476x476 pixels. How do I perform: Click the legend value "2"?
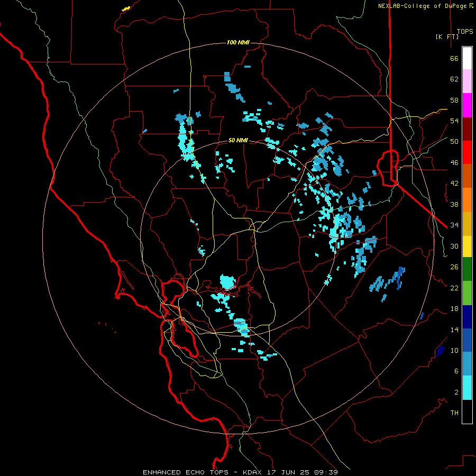(x=456, y=392)
